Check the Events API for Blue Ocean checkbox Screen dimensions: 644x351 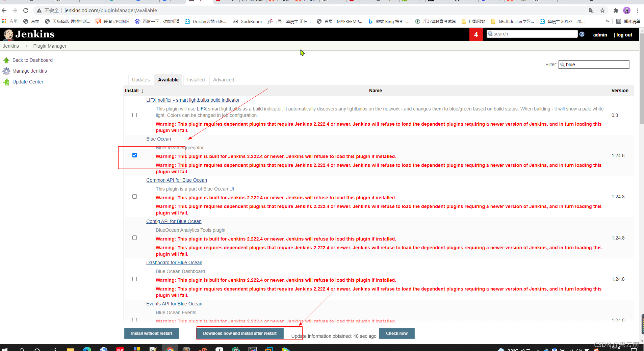(134, 320)
